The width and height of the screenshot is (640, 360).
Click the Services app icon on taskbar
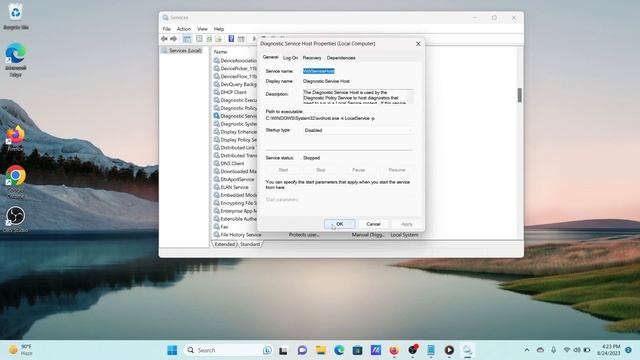pos(467,350)
